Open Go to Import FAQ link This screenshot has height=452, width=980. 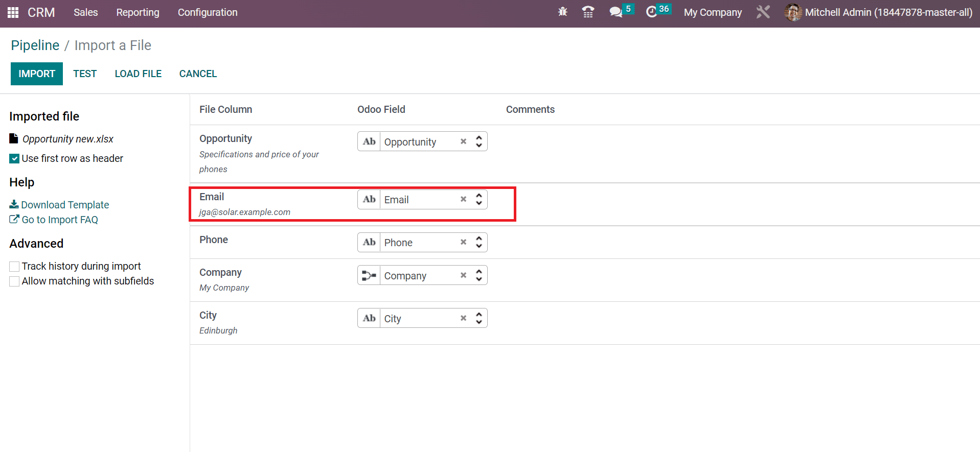pyautogui.click(x=60, y=220)
